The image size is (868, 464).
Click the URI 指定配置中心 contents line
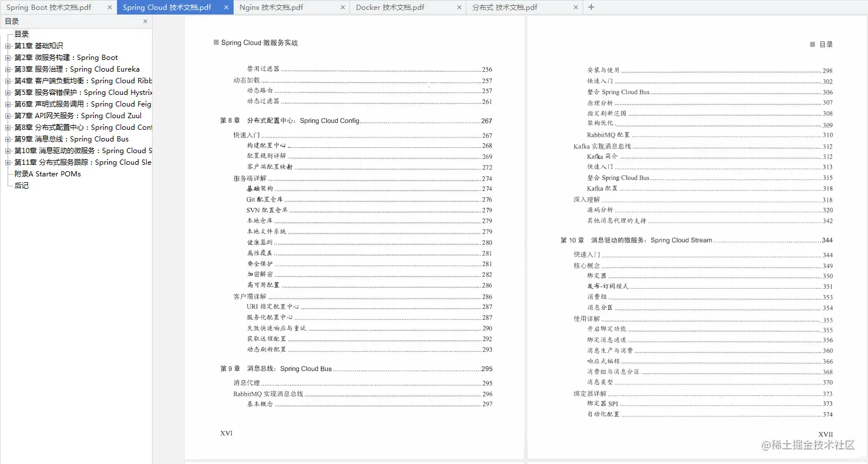coord(369,307)
